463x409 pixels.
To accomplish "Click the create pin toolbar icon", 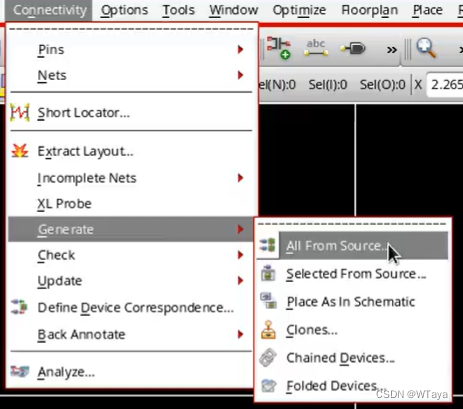I will tap(353, 49).
